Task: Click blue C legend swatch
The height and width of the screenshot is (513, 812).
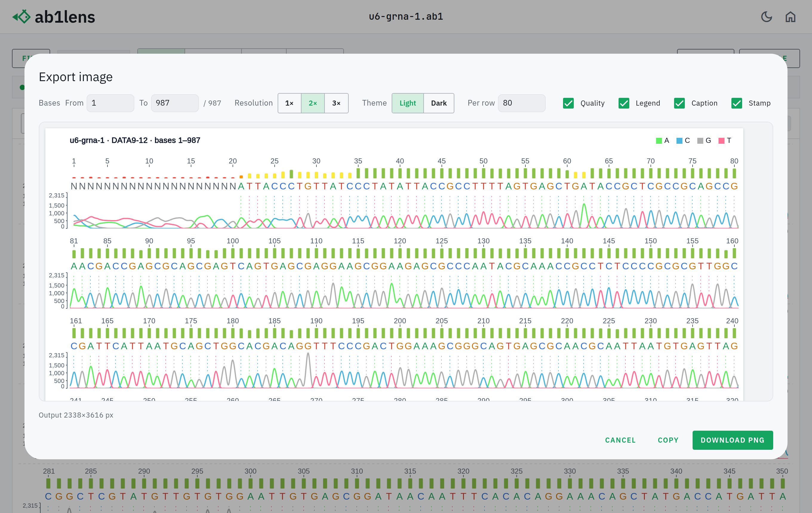Action: 679,141
